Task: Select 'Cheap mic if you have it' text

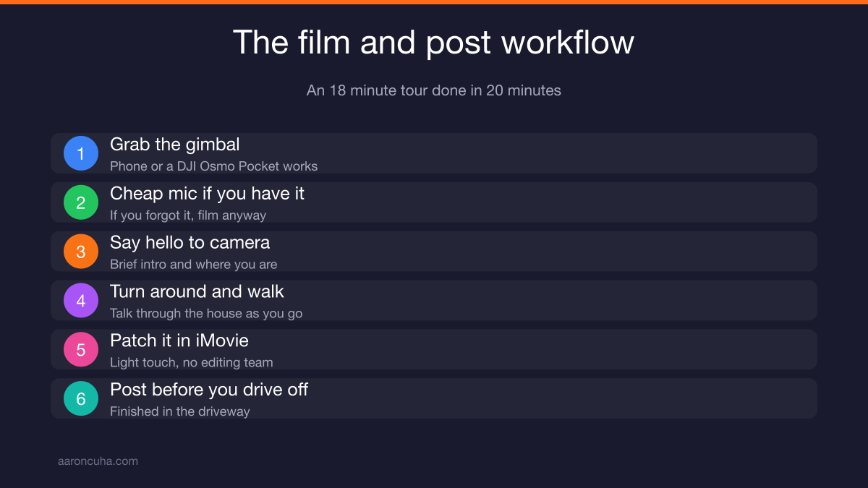Action: click(x=207, y=194)
